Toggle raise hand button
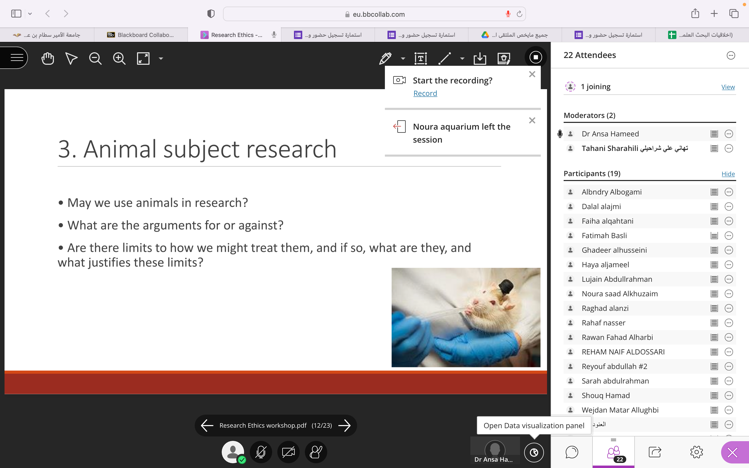 (x=316, y=452)
